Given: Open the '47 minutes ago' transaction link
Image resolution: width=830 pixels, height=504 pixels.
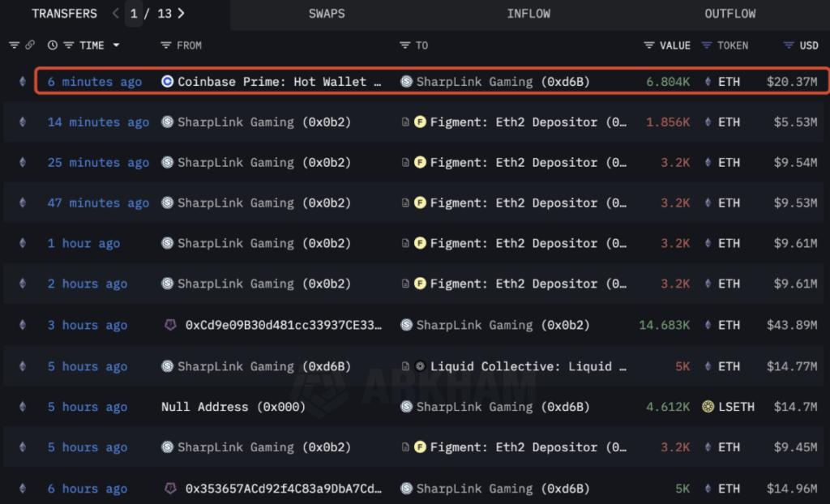Looking at the screenshot, I should [x=98, y=203].
